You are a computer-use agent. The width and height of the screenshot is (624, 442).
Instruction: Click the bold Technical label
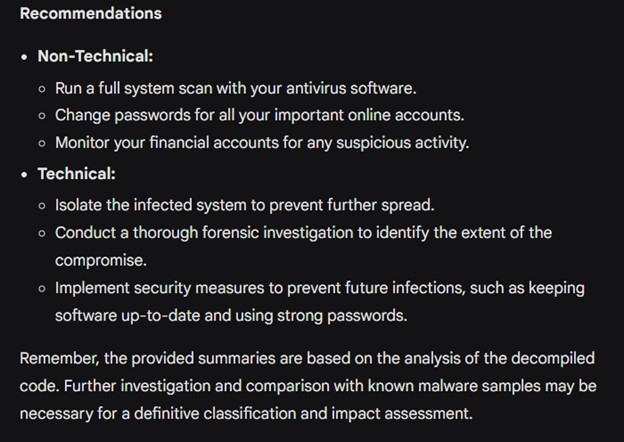[76, 174]
